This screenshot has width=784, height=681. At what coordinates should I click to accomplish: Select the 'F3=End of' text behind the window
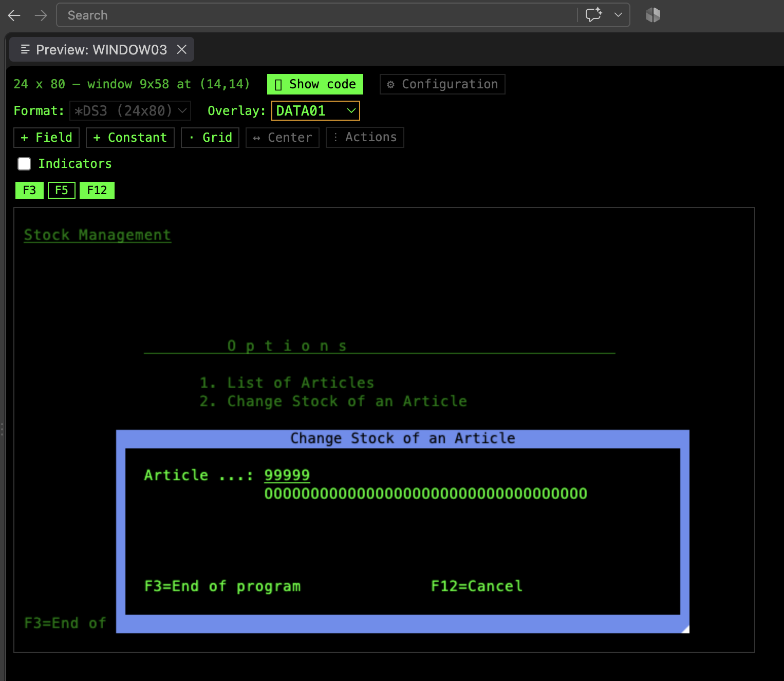tap(65, 623)
